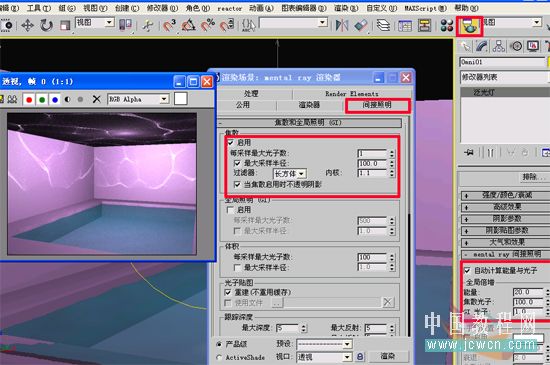Open the 预设 dropdown in render dialog
550x365 pixels.
(324, 344)
